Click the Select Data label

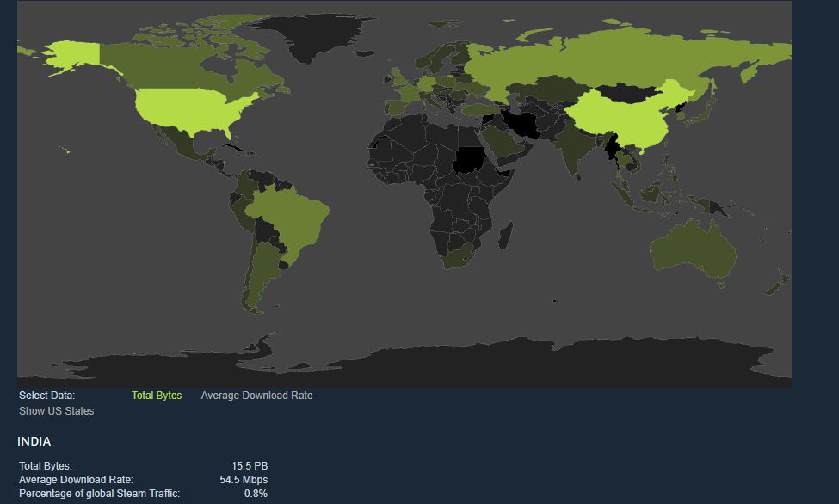(47, 396)
